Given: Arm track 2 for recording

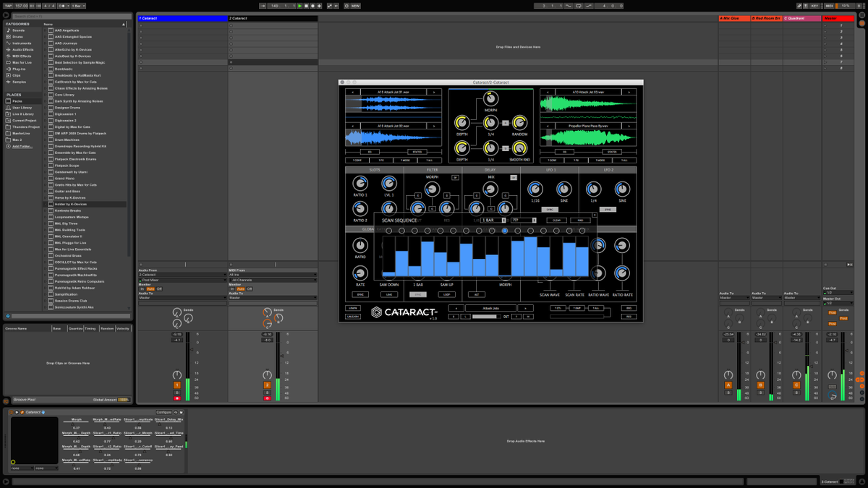Looking at the screenshot, I should (267, 398).
